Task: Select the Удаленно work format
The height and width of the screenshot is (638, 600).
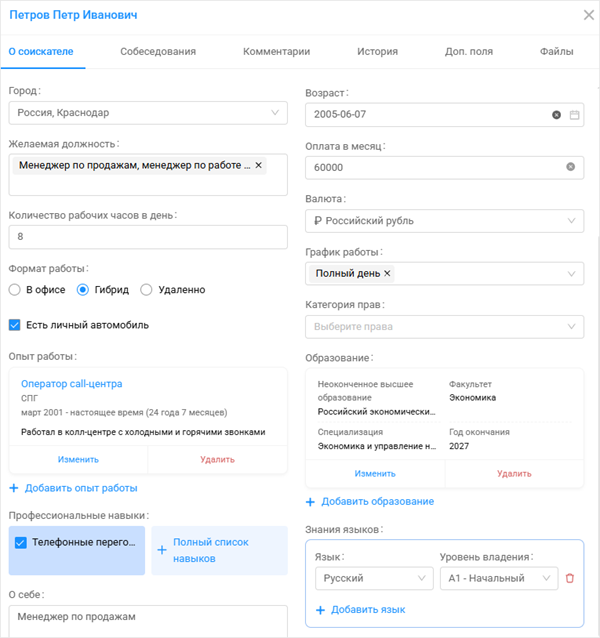Action: tap(146, 290)
